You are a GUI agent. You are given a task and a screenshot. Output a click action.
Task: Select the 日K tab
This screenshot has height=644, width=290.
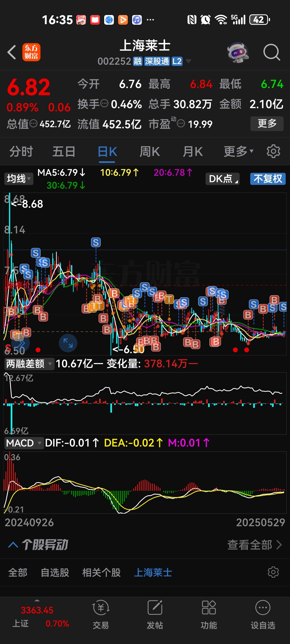coord(107,151)
